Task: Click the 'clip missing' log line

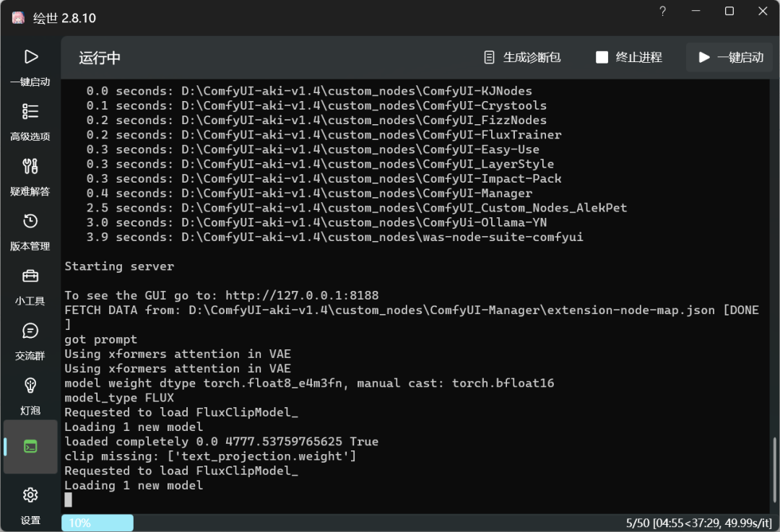Action: tap(210, 456)
